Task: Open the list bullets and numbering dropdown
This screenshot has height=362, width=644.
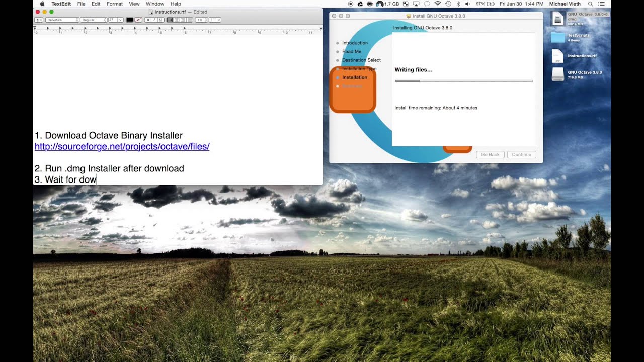Action: (x=215, y=20)
